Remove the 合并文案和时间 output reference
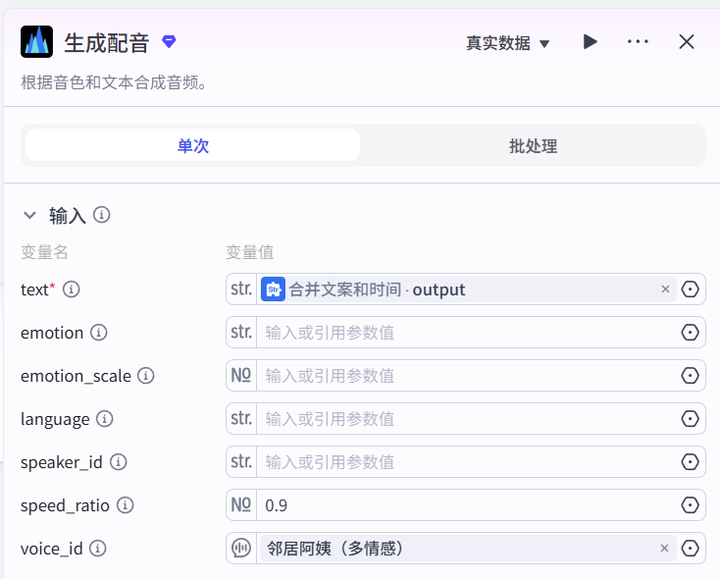720x579 pixels. pos(665,289)
